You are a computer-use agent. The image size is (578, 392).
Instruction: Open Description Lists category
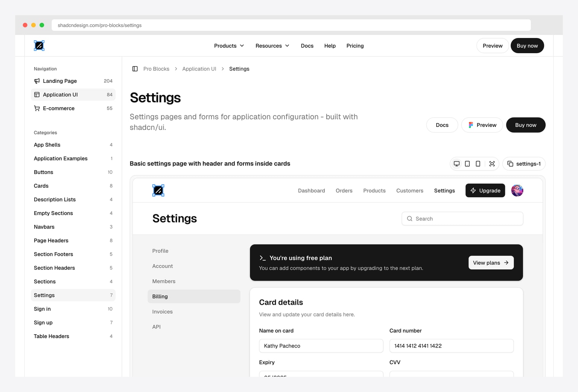(x=73, y=199)
